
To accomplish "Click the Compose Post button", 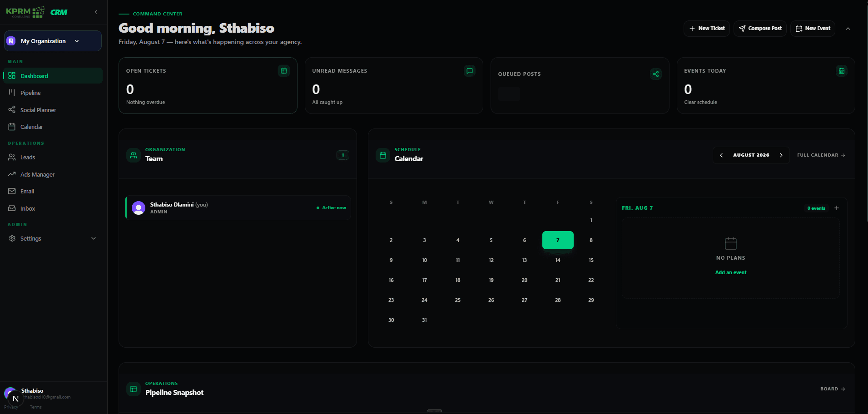I will (x=760, y=28).
